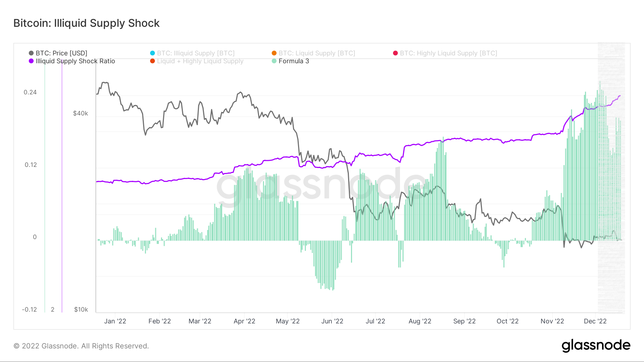
Task: Click the chart title Bitcoin: Illiquid Supply Shock
Action: pyautogui.click(x=86, y=23)
